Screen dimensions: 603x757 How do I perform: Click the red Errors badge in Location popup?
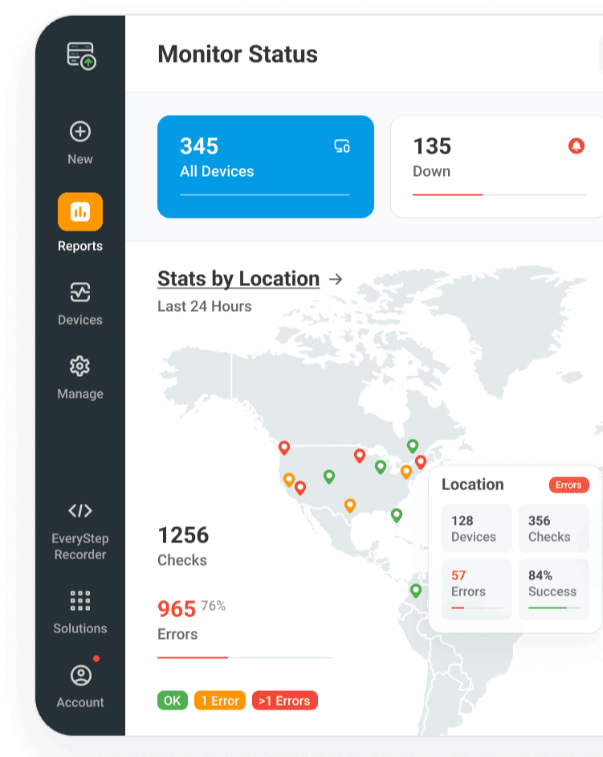(x=568, y=485)
